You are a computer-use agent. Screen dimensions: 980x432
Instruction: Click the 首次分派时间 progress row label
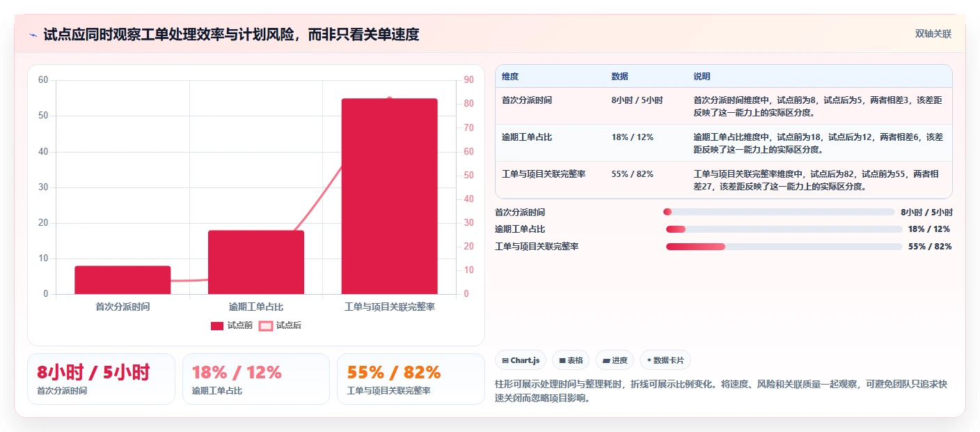(x=520, y=213)
